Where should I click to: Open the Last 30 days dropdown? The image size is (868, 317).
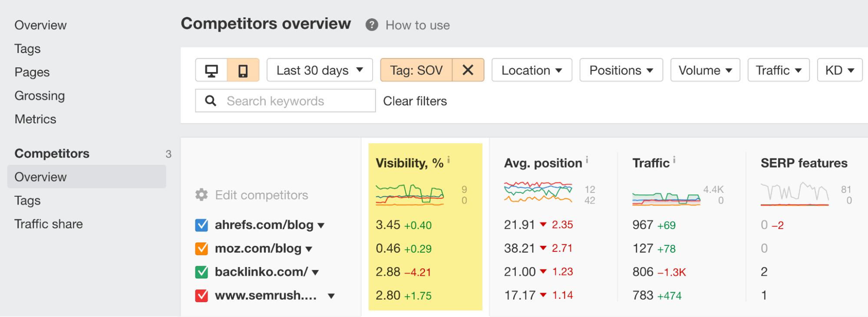point(320,70)
